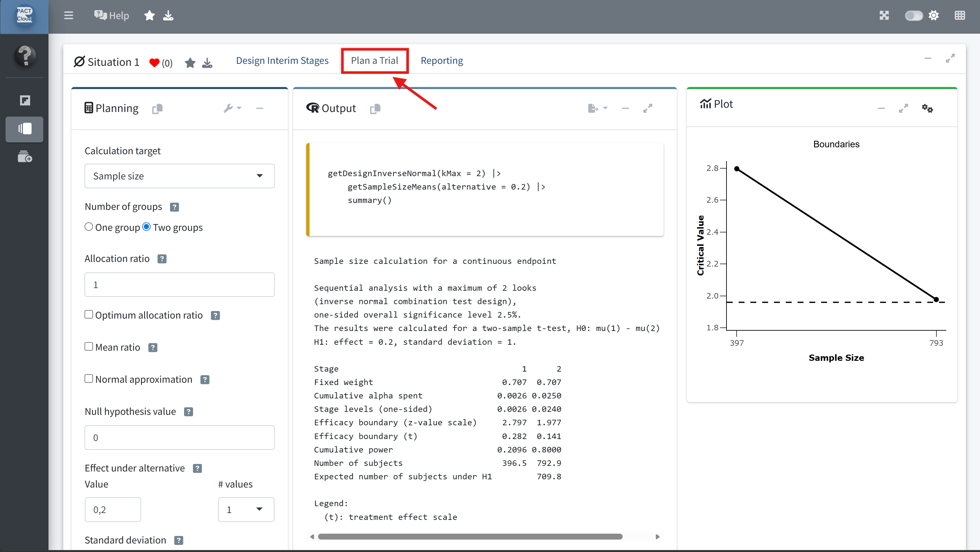Screen dimensions: 980x552
Task: Show help for Optimum allocation ratio
Action: [x=215, y=316]
